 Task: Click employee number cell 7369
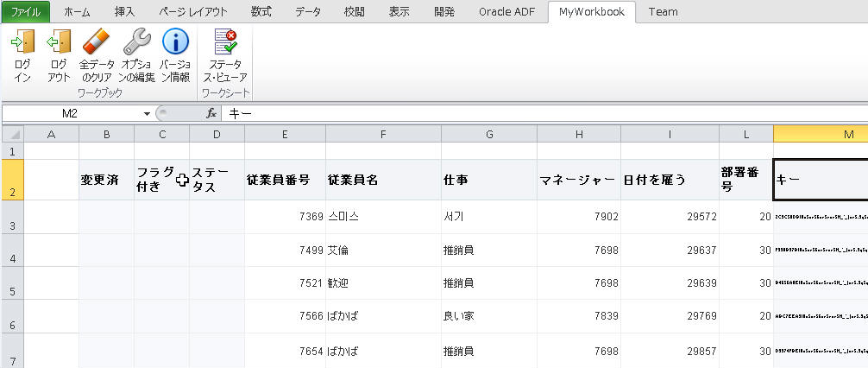point(285,217)
